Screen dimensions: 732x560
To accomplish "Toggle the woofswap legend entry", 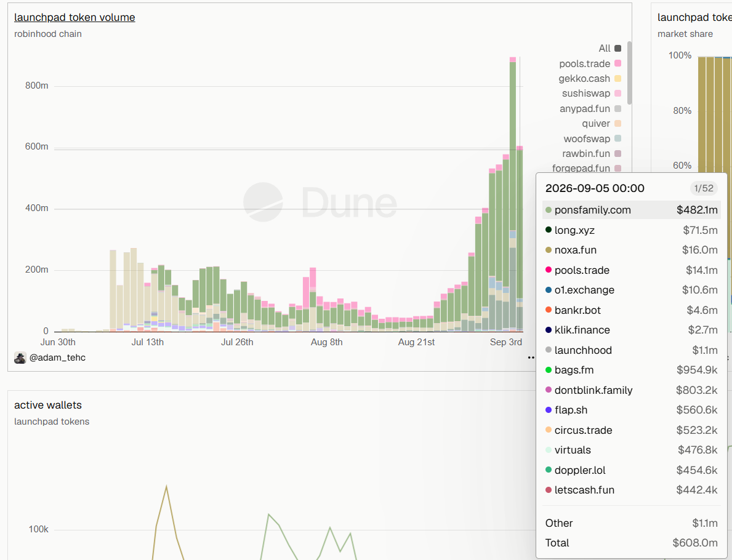I will [592, 138].
